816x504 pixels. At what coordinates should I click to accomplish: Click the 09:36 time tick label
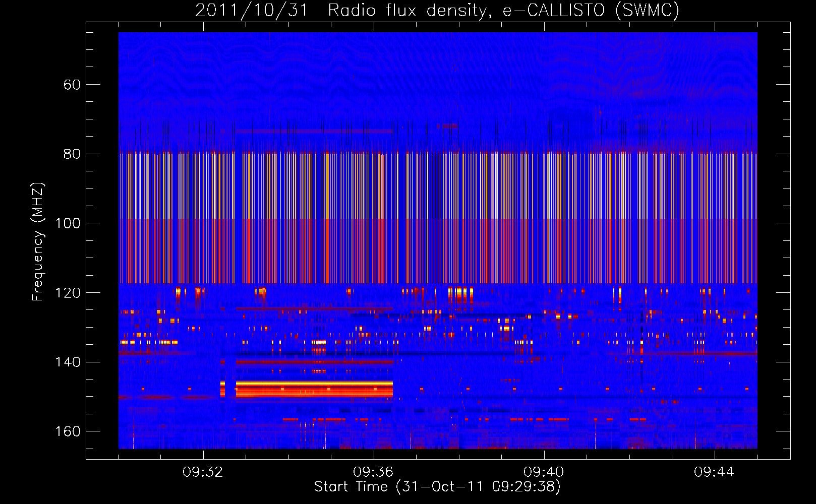(373, 472)
